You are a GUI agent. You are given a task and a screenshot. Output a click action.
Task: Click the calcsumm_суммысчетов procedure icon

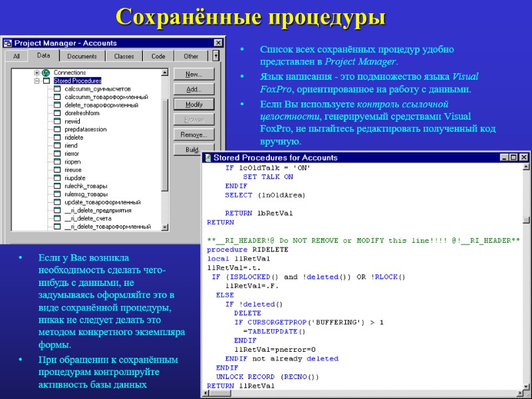click(57, 89)
